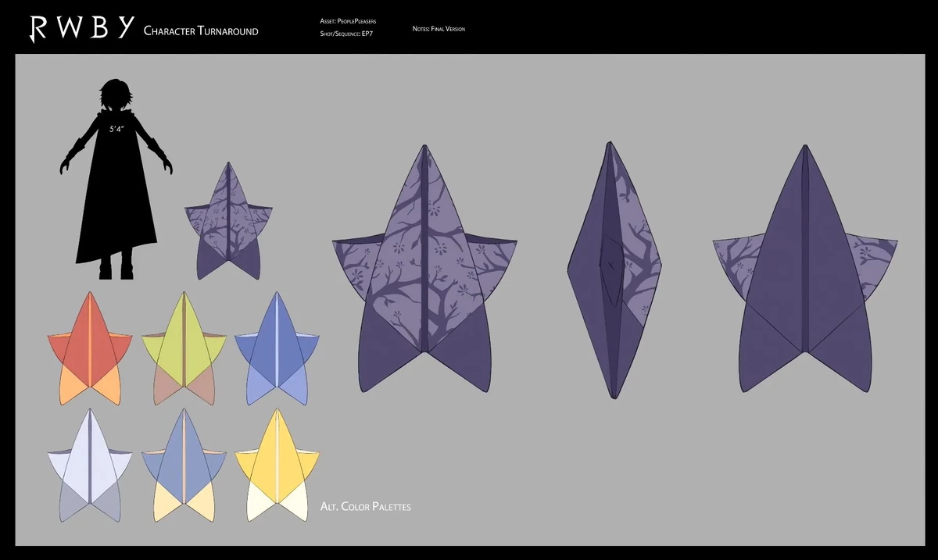The image size is (938, 560).
Task: Select the small purple star beside silhouette
Action: [228, 221]
